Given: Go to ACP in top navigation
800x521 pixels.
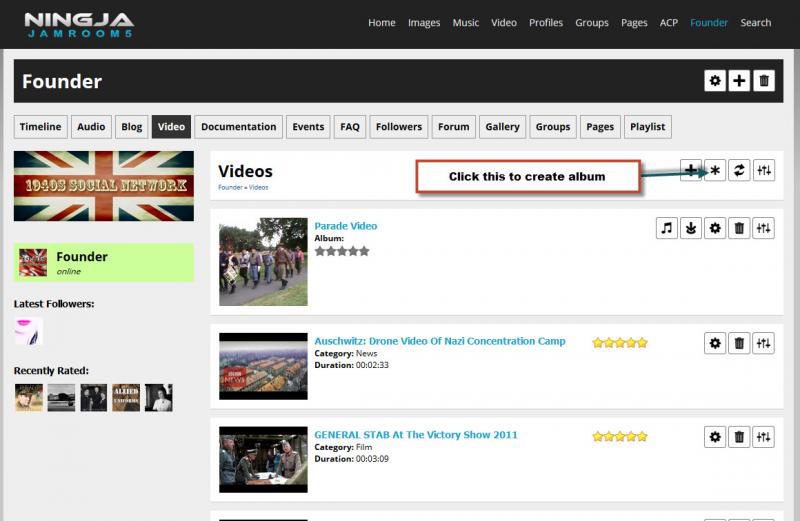Looking at the screenshot, I should (x=668, y=23).
